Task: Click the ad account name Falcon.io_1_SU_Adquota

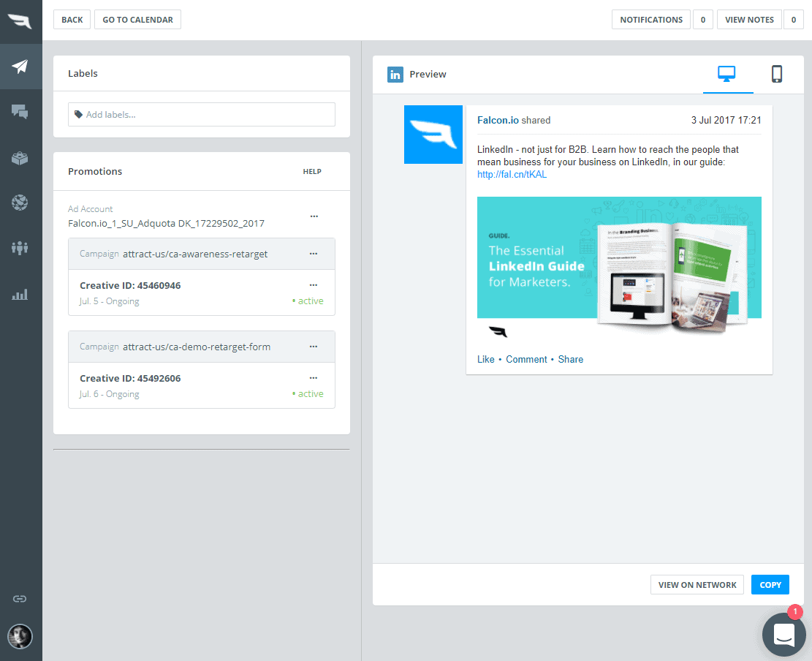Action: point(166,223)
